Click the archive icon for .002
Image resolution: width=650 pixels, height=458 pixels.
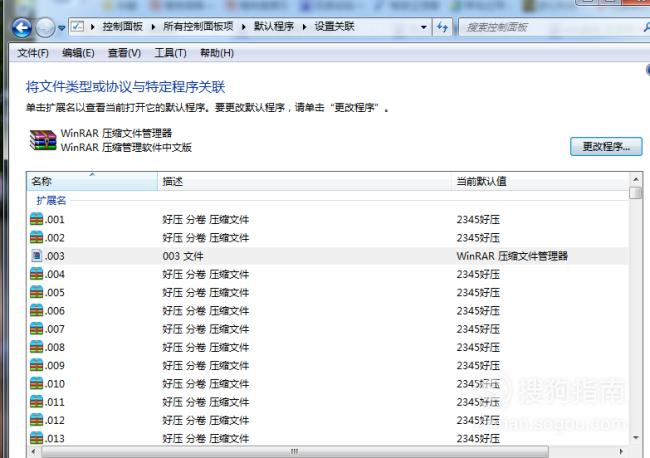tap(36, 237)
